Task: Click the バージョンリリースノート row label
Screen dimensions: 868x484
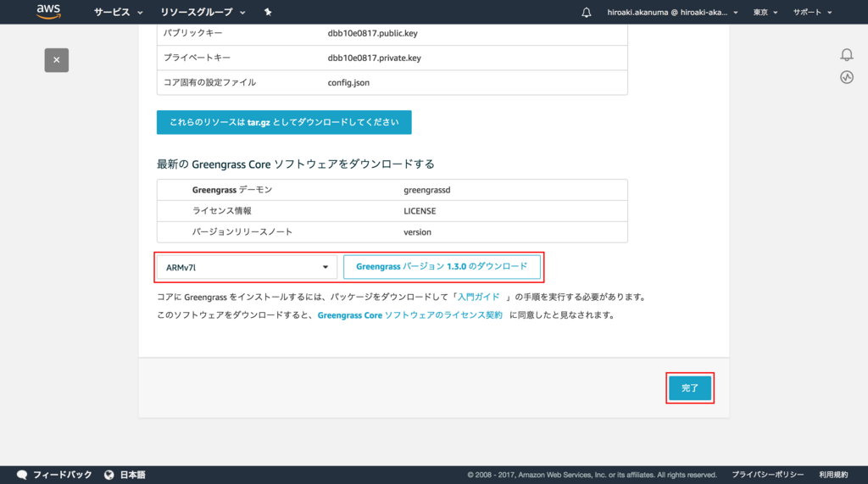Action: point(242,232)
